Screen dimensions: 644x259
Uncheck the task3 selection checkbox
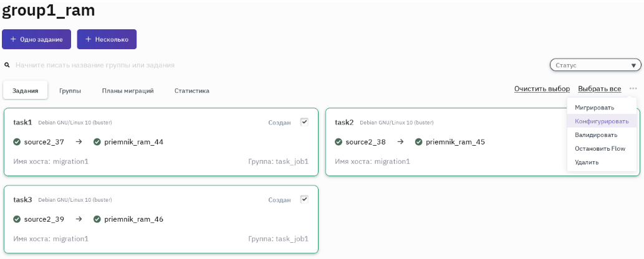304,199
